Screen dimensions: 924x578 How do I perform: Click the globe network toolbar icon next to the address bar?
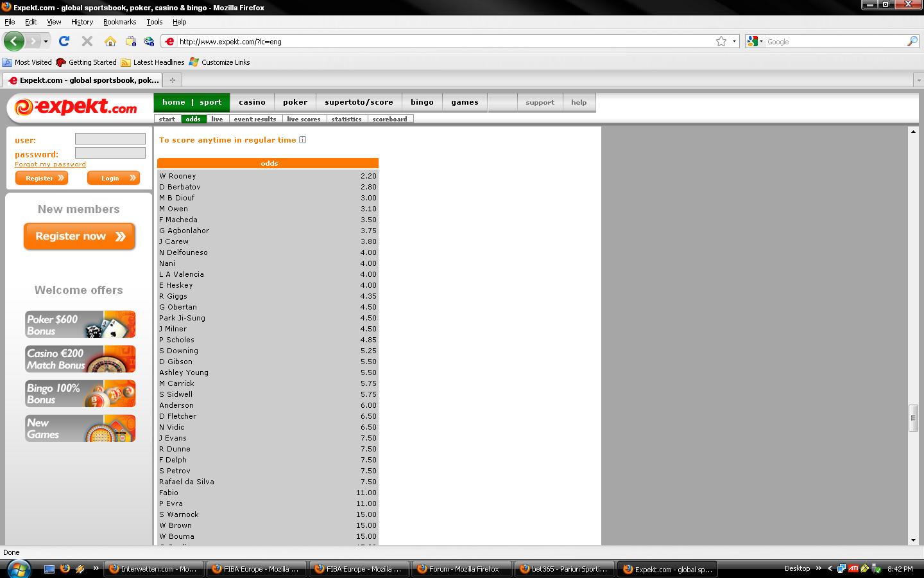coord(149,41)
